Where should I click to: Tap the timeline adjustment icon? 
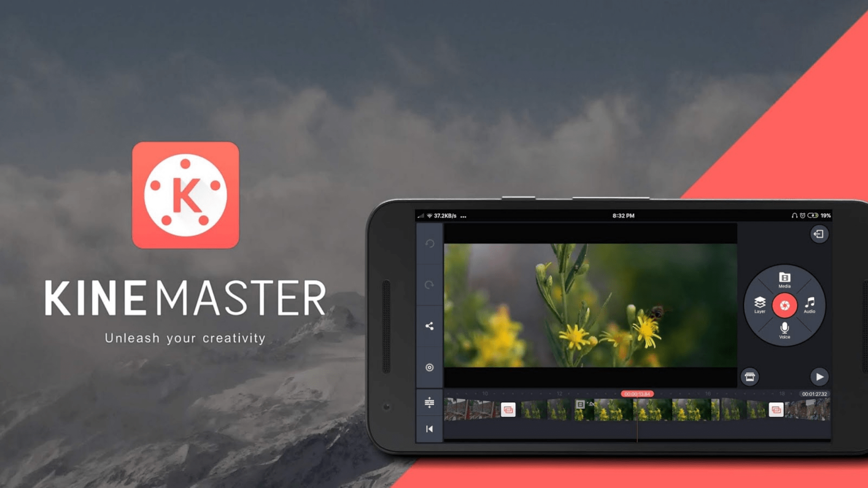(429, 403)
